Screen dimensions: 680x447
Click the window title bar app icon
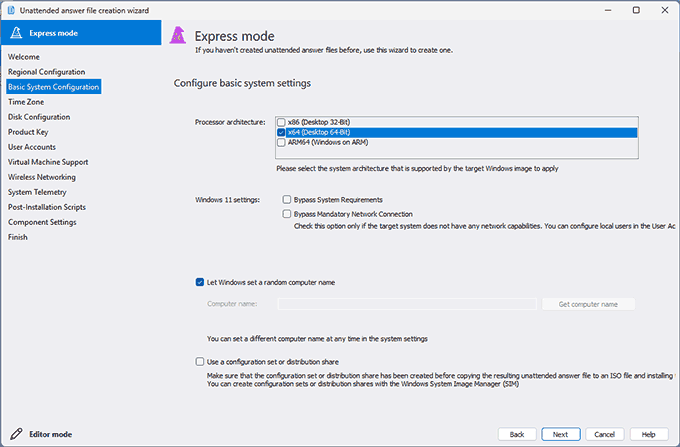11,10
